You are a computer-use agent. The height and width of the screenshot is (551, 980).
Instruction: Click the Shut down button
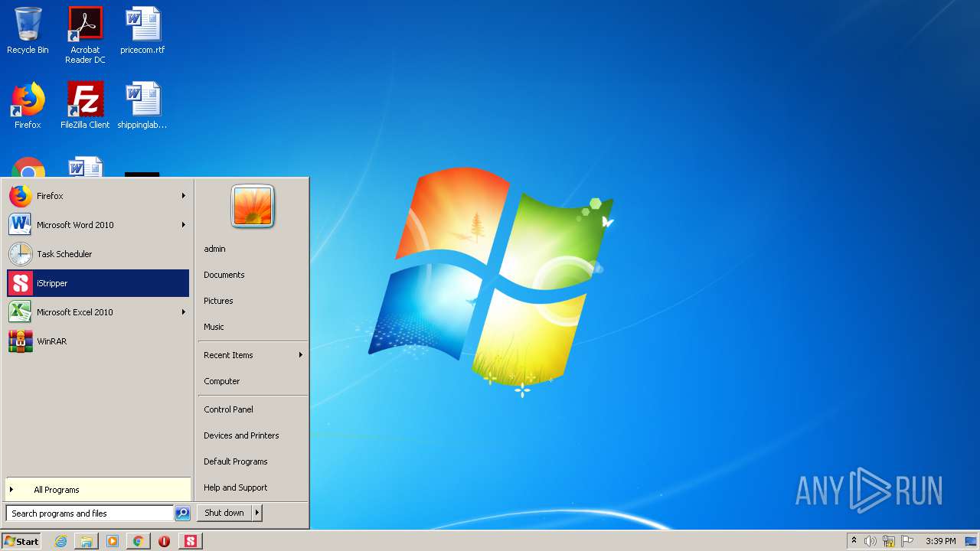tap(224, 513)
